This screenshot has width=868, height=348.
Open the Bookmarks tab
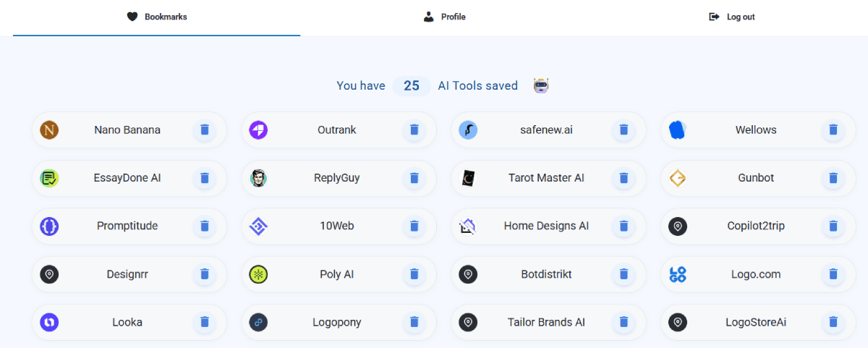(156, 17)
